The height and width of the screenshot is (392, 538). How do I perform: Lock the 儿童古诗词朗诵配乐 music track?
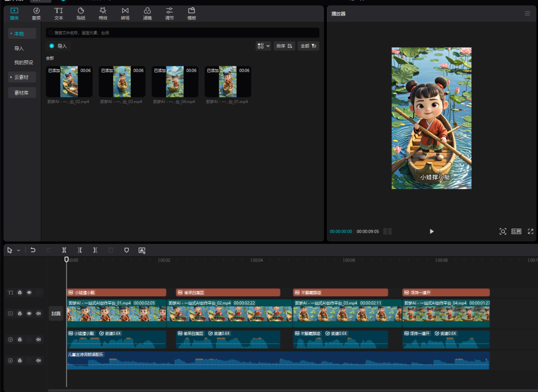(x=20, y=360)
